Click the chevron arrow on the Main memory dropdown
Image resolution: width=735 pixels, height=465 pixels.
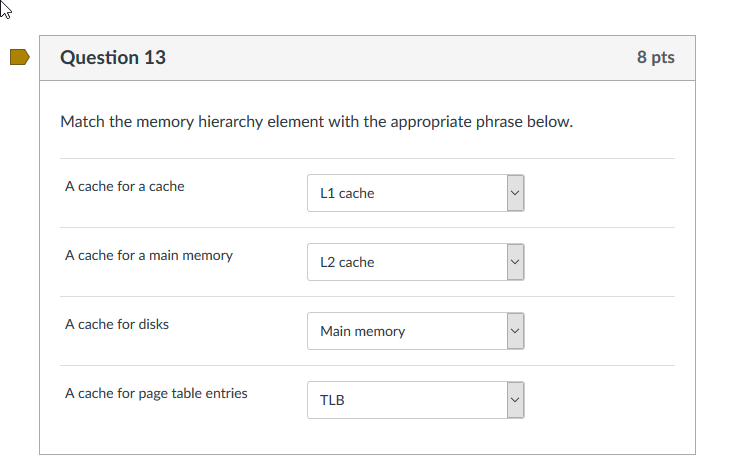click(x=515, y=331)
